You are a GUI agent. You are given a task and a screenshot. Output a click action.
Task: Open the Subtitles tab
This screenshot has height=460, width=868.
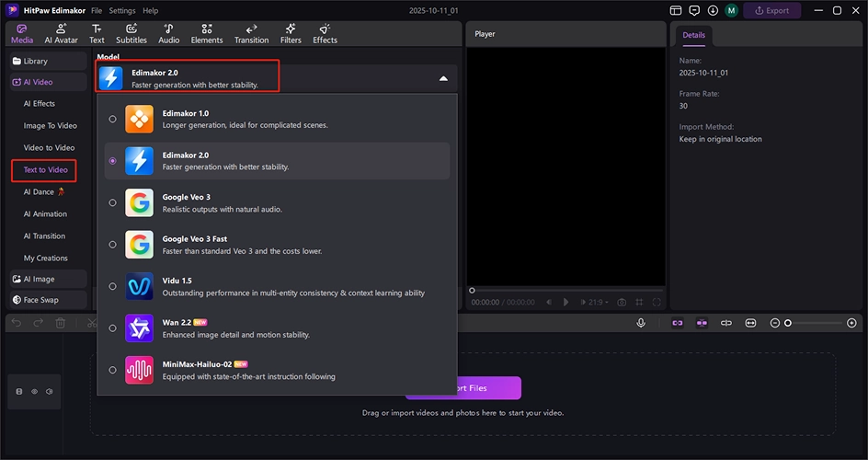coord(131,34)
